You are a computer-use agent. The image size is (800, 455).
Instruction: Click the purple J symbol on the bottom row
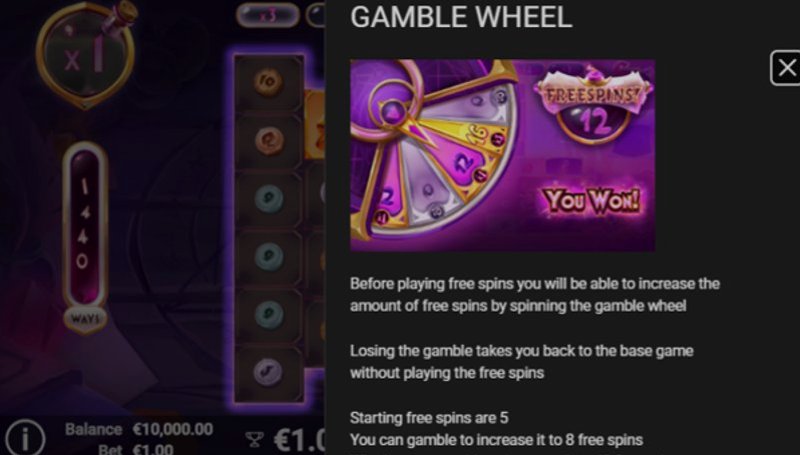268,371
